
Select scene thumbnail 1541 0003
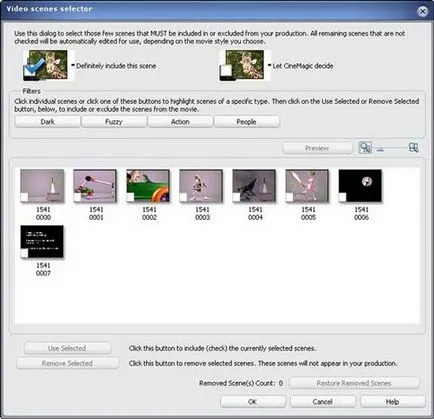click(x=201, y=185)
